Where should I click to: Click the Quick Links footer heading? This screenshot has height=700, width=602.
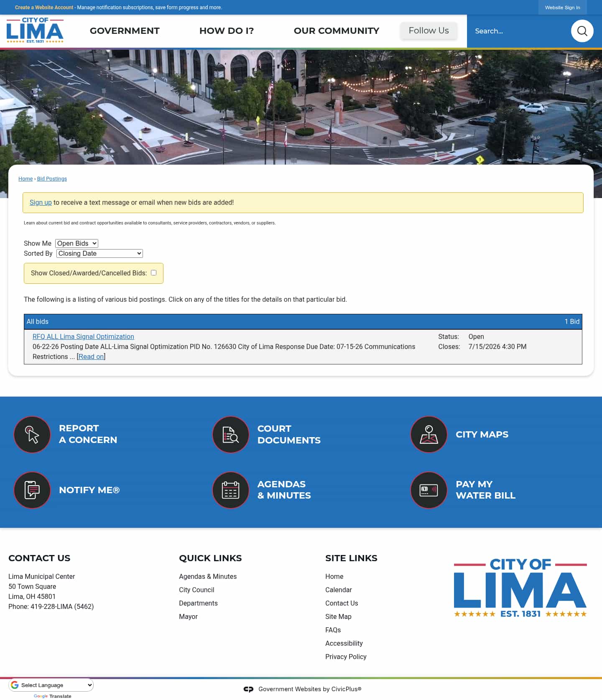click(210, 558)
